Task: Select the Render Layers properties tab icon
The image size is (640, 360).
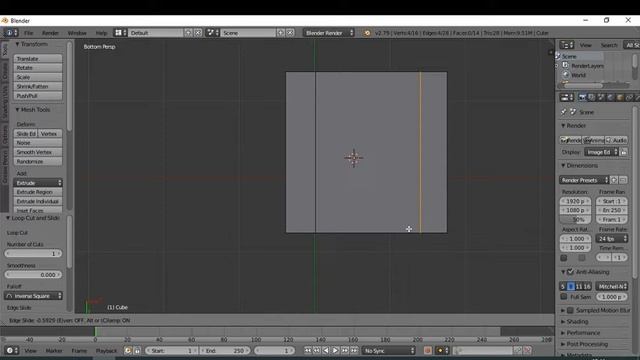Action: tap(591, 97)
